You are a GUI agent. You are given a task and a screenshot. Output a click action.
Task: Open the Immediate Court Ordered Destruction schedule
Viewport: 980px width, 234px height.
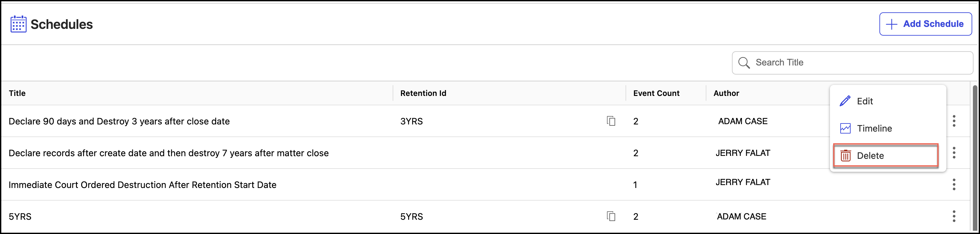coord(142,185)
